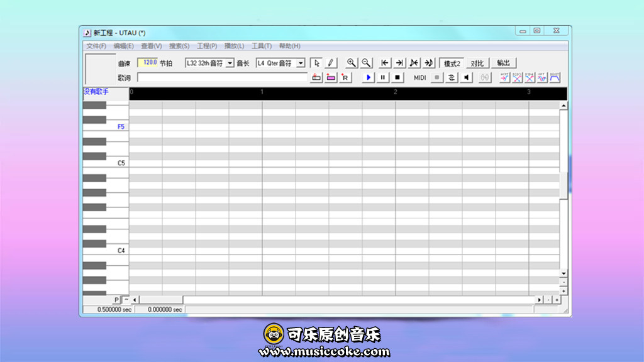
Task: Click the P2P3 envelope crossfade icon
Action: 517,77
